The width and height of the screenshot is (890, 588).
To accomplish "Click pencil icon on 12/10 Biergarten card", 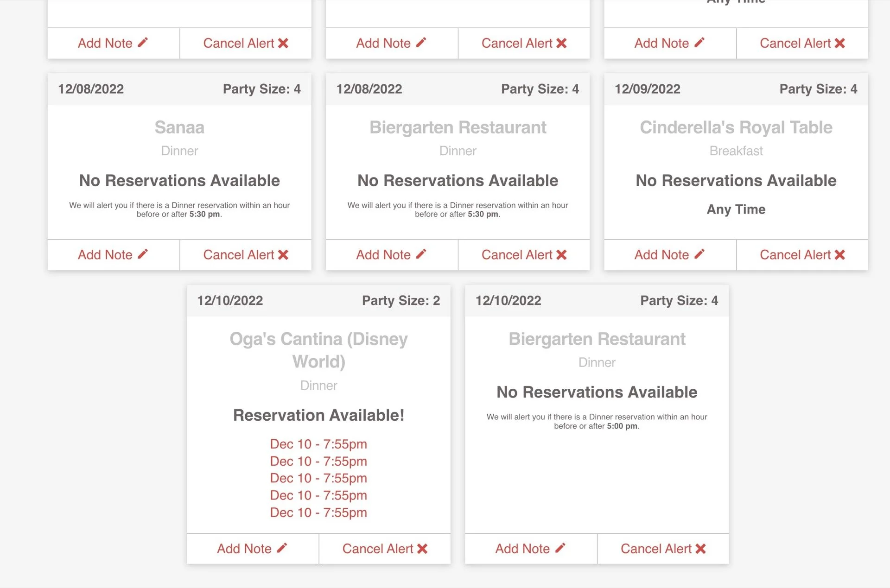I will 560,548.
